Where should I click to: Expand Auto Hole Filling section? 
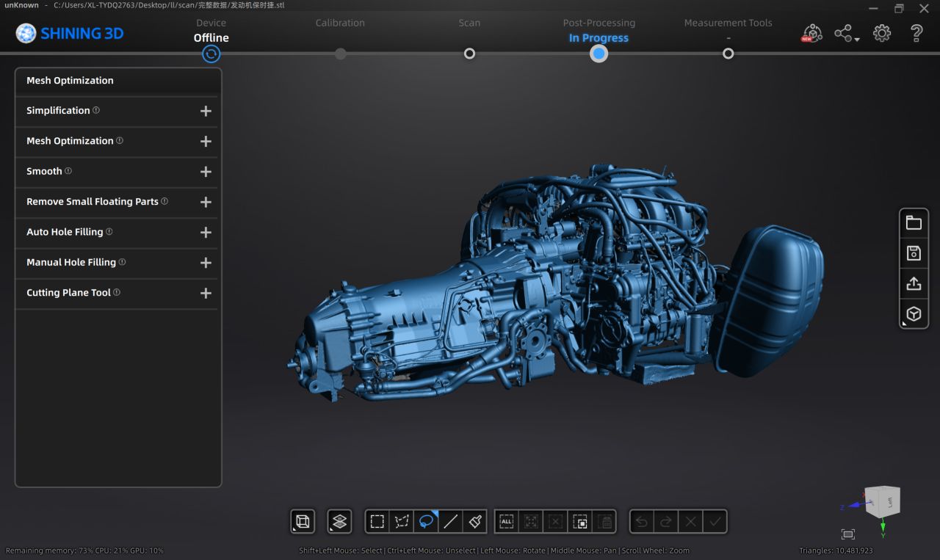pyautogui.click(x=206, y=232)
